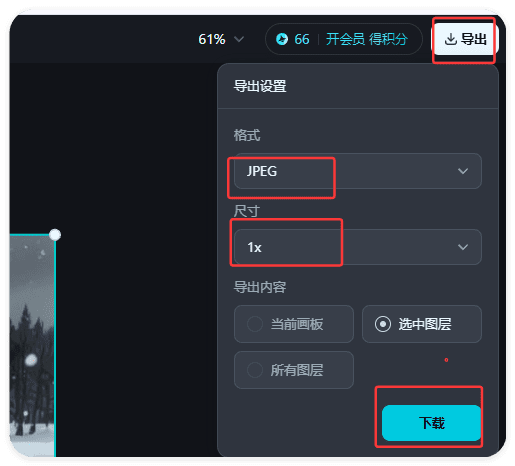
Task: Click the 导出 export button label
Action: 474,39
